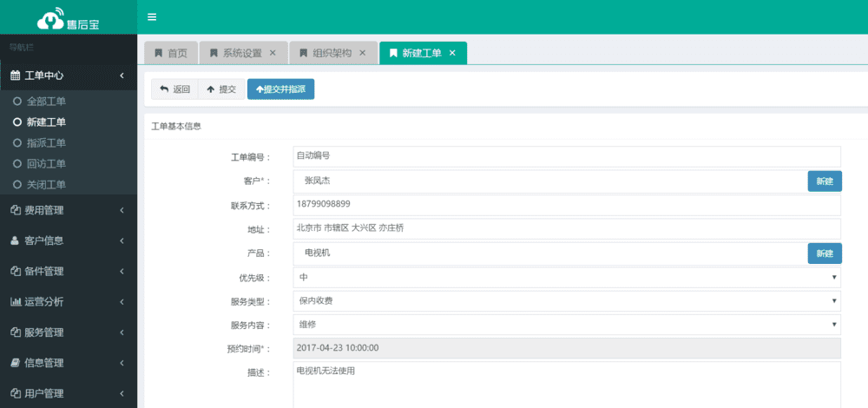The width and height of the screenshot is (868, 408).
Task: Expand the 用户管理 menu chevron
Action: click(x=122, y=393)
